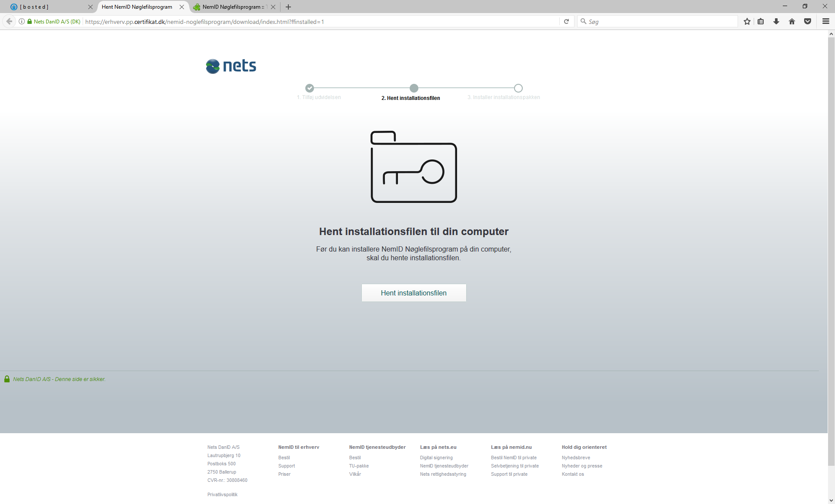Click the CVR-nr.: 30808460 text
The image size is (835, 504).
(227, 480)
